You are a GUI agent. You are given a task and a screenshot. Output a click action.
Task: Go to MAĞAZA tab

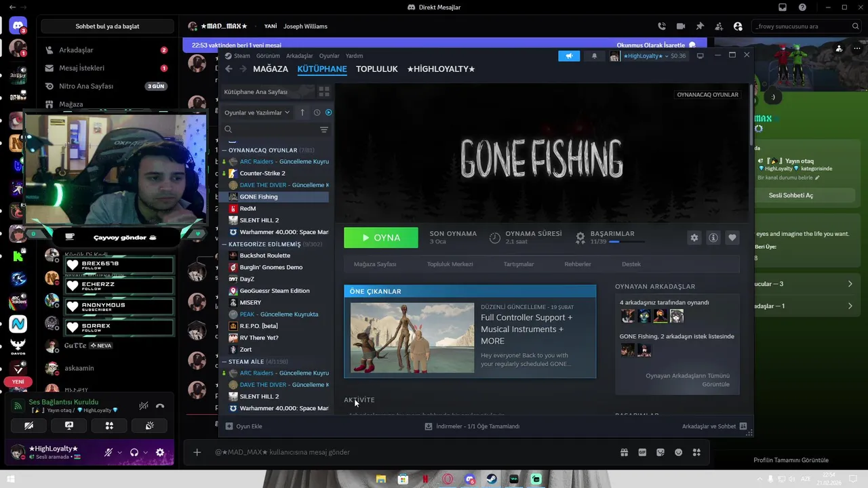(x=271, y=69)
